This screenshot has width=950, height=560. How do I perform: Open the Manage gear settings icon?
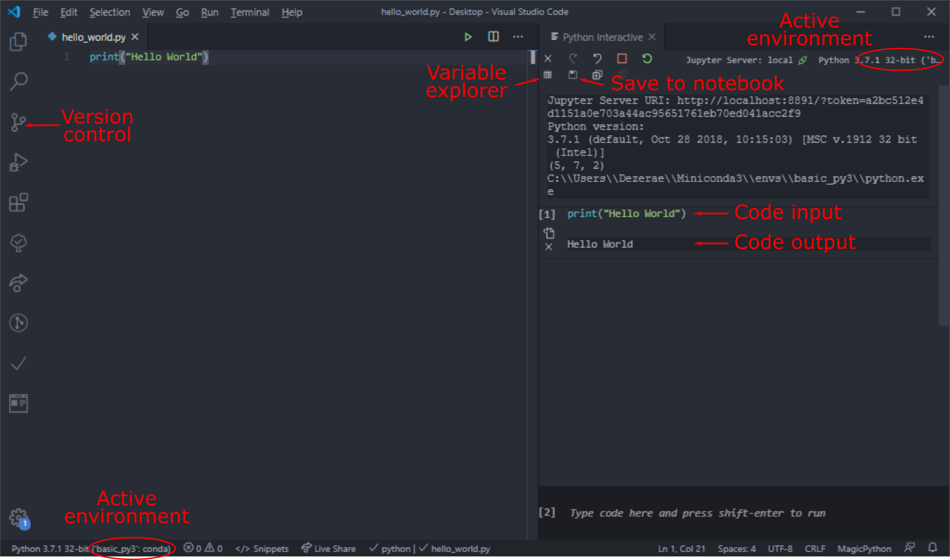pos(19,518)
